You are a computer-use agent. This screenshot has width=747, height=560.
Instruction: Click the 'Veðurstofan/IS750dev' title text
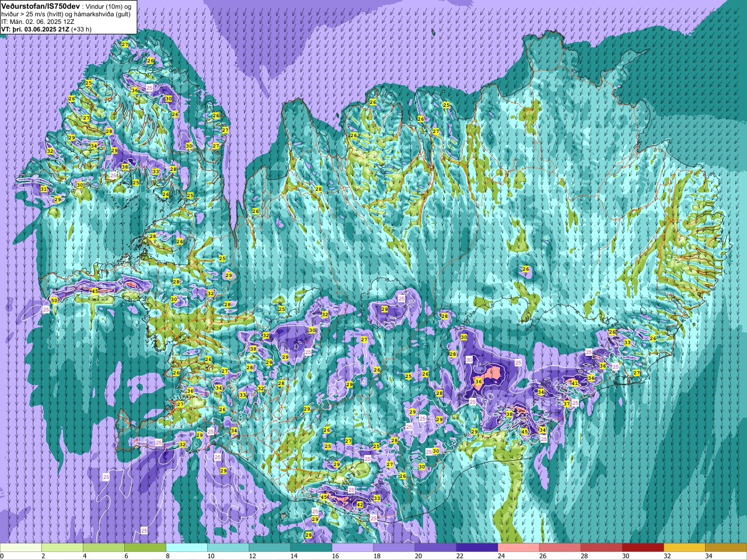pyautogui.click(x=40, y=5)
